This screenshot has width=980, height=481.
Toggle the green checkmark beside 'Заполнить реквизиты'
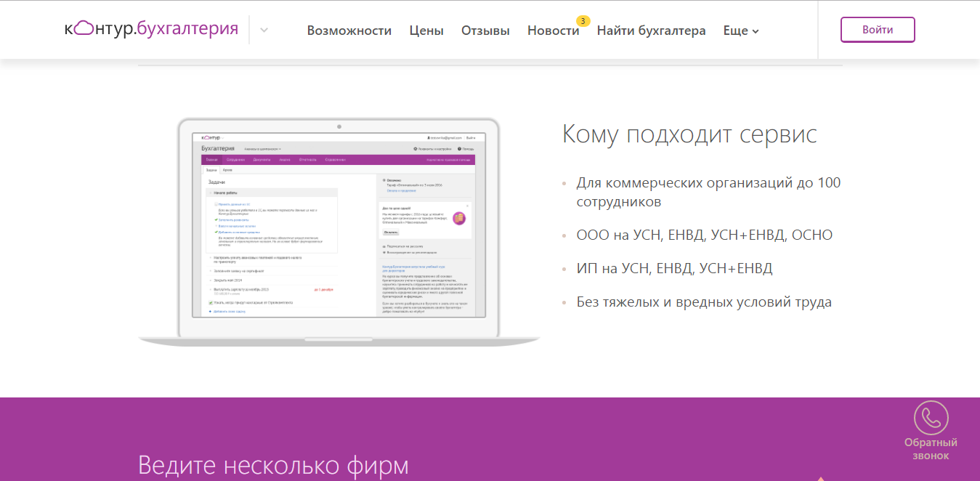[x=216, y=219]
